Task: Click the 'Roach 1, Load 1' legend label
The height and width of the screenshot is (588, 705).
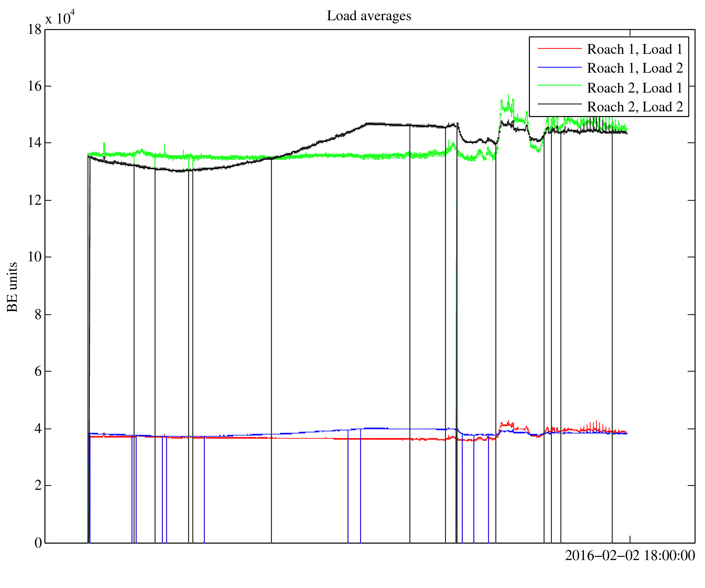Action: [635, 49]
